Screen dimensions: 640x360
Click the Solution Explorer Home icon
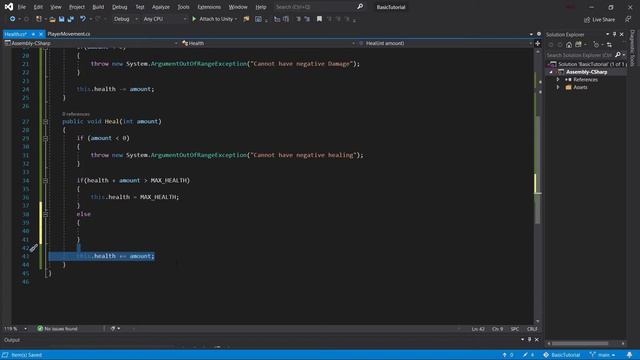tap(569, 44)
